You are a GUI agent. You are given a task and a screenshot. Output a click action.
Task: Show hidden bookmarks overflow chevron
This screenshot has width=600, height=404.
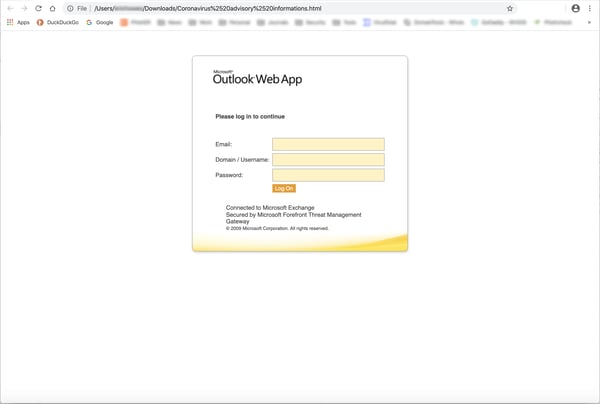[590, 22]
